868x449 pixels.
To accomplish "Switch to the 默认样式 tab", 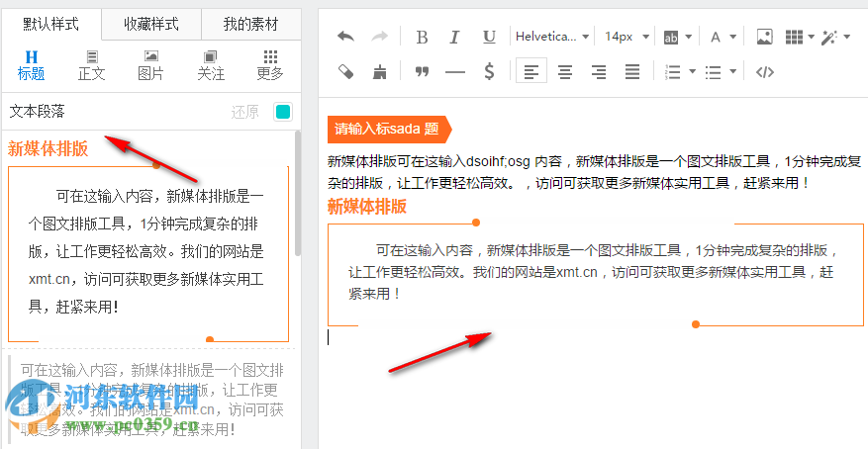I will [x=51, y=25].
